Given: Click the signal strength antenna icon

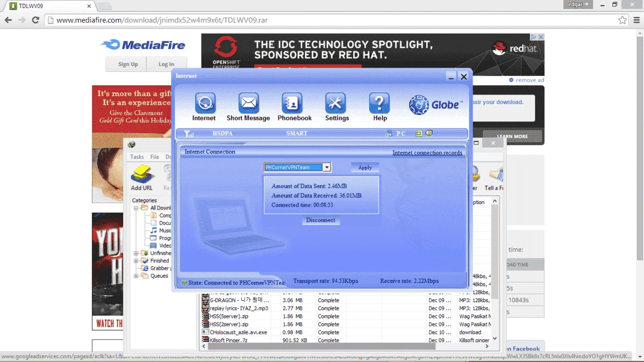Looking at the screenshot, I should 189,133.
